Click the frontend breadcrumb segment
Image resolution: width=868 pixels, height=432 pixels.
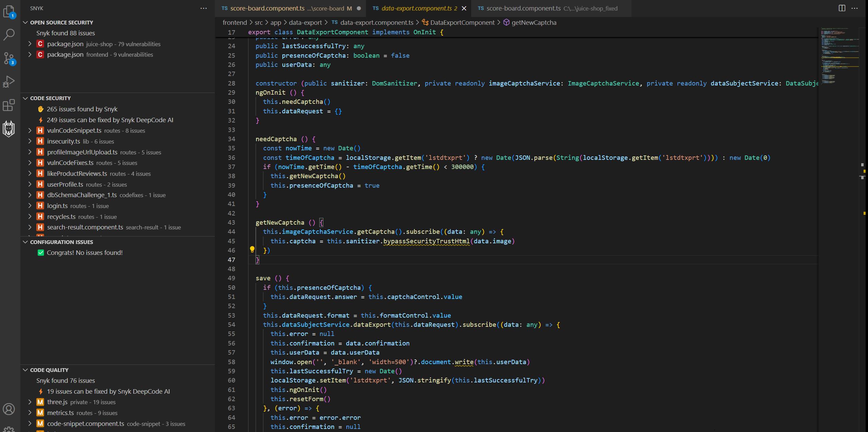coord(234,22)
